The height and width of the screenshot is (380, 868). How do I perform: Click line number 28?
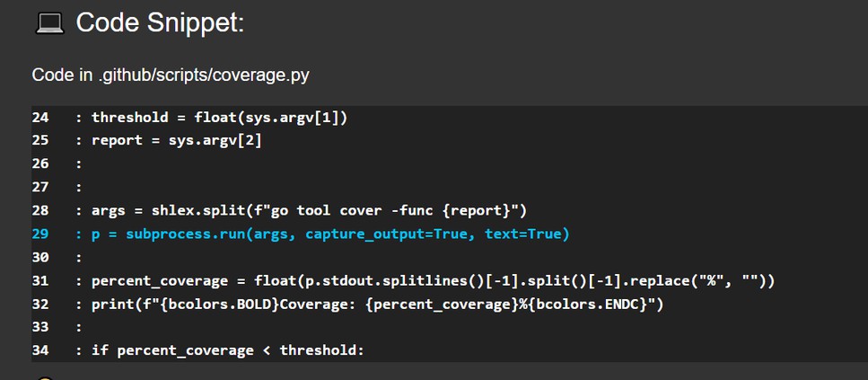tap(40, 210)
